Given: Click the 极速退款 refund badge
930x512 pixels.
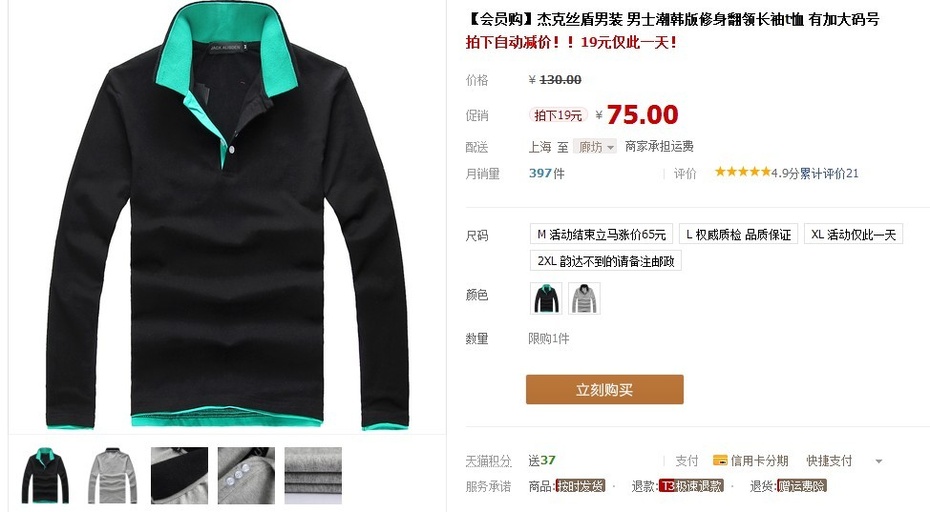Looking at the screenshot, I should point(692,486).
